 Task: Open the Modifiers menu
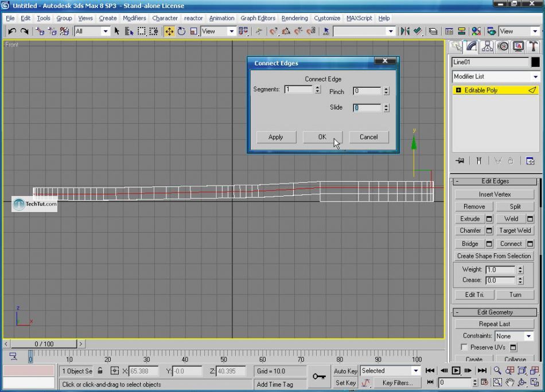[134, 18]
